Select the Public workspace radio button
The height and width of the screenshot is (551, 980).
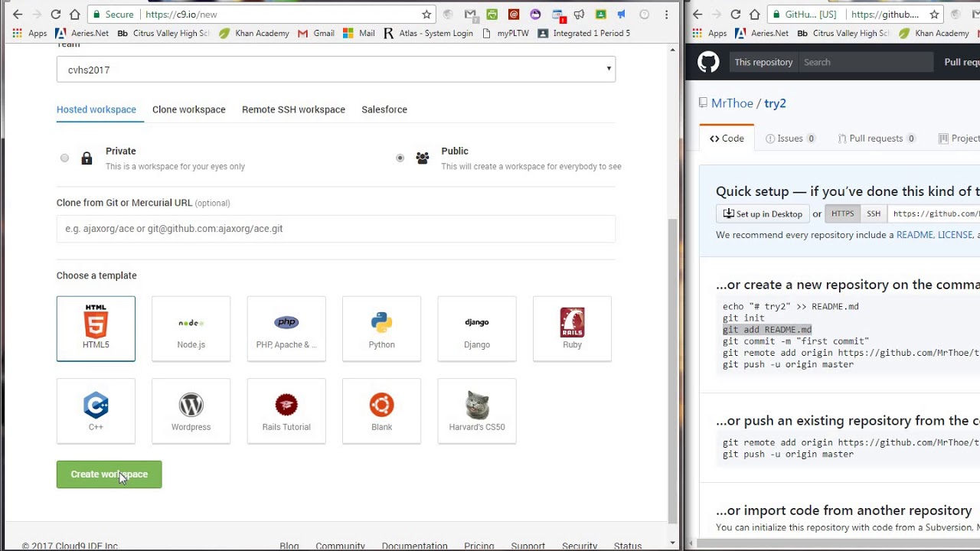[x=400, y=158]
